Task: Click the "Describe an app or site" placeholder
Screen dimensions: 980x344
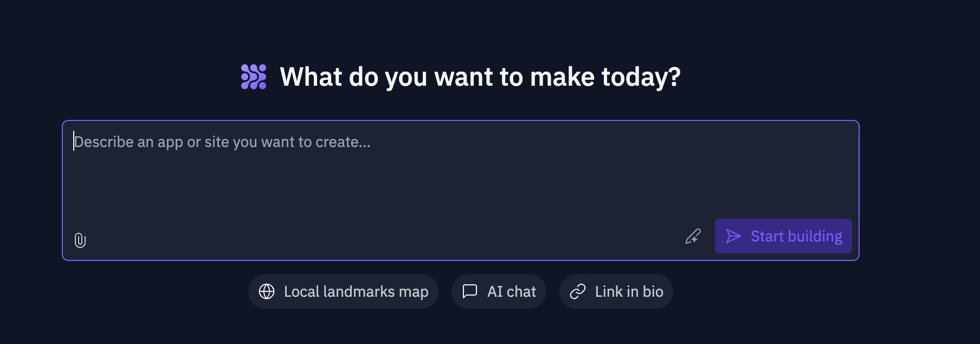Action: [x=222, y=142]
